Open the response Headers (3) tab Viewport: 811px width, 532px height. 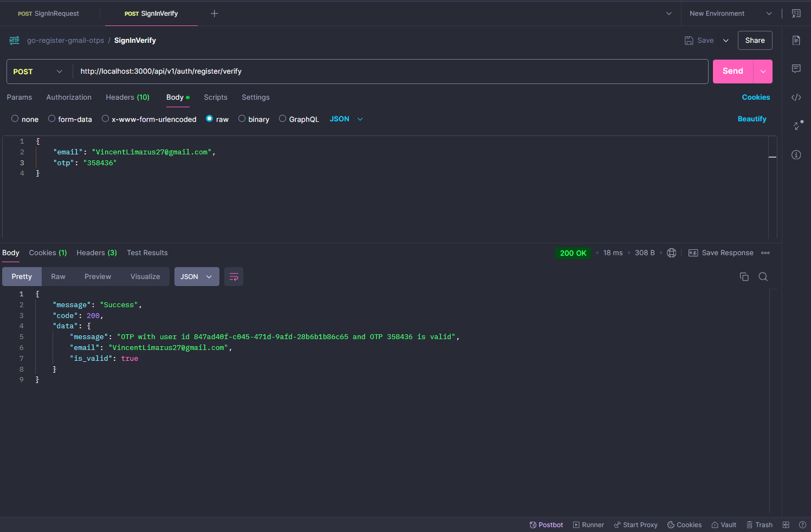pos(96,253)
